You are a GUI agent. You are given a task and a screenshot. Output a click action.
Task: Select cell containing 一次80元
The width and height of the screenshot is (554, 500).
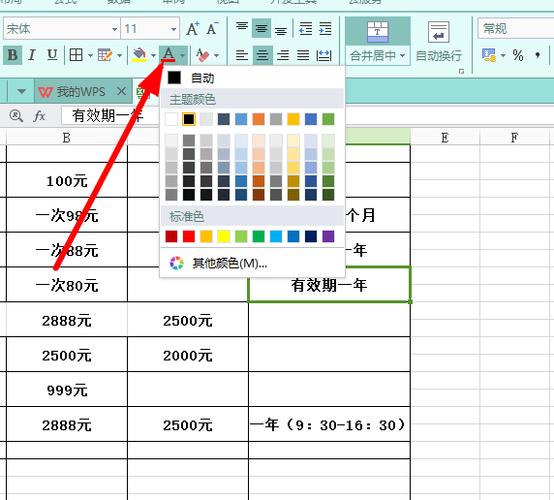(67, 285)
